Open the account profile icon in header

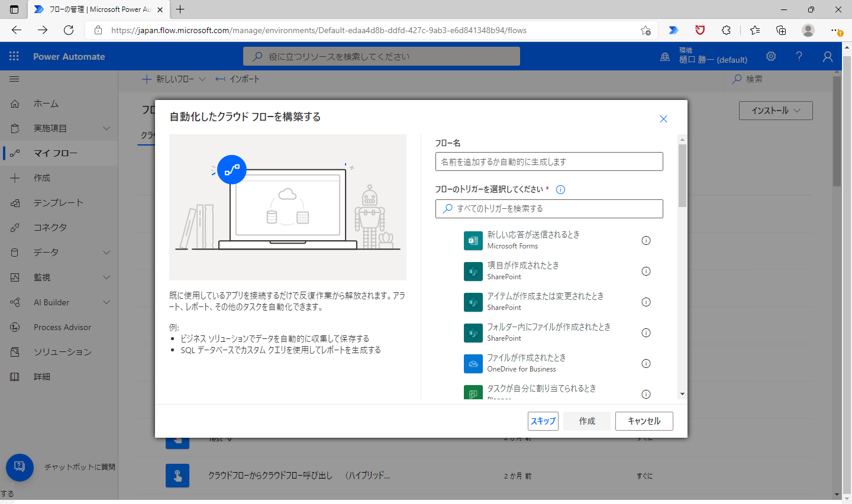828,56
